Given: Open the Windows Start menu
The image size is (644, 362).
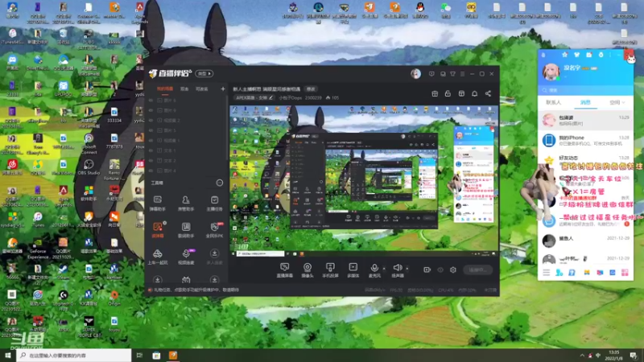Looking at the screenshot, I should pos(8,355).
